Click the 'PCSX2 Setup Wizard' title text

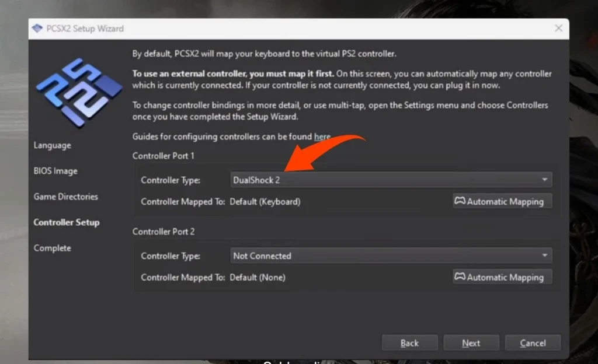tap(85, 29)
